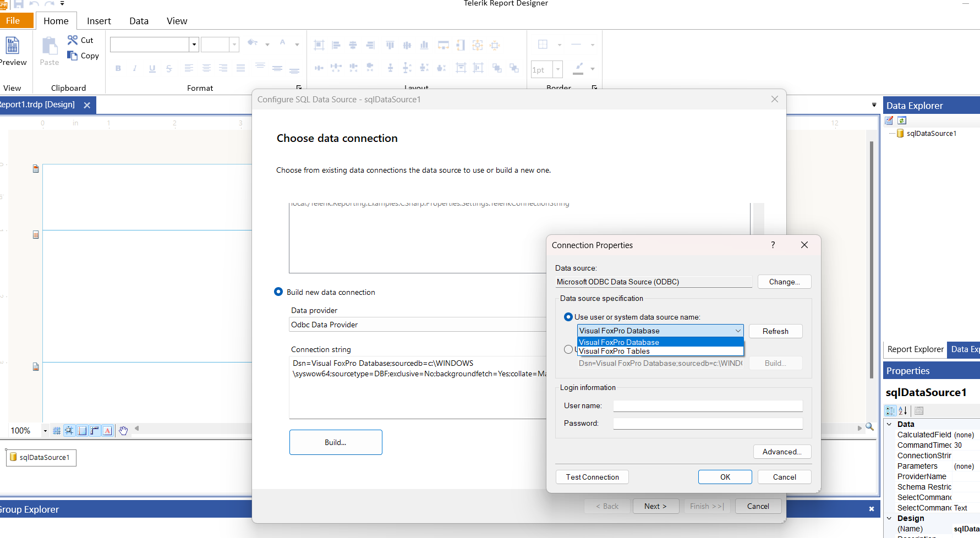
Task: Click the help question mark in Connection Properties
Action: click(x=773, y=245)
